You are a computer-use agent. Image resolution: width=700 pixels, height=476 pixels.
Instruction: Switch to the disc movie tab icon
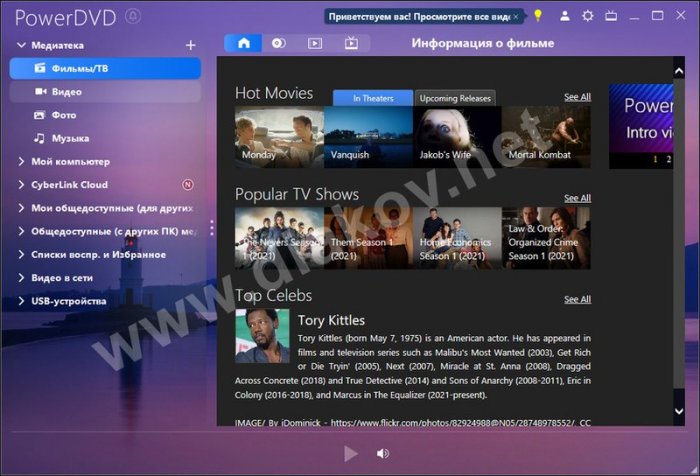coord(279,43)
